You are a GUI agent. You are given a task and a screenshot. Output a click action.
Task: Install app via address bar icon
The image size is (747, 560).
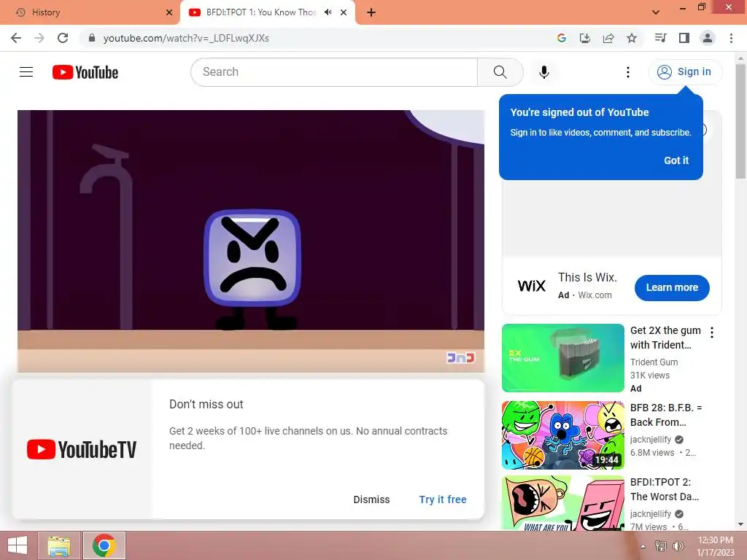click(x=585, y=38)
